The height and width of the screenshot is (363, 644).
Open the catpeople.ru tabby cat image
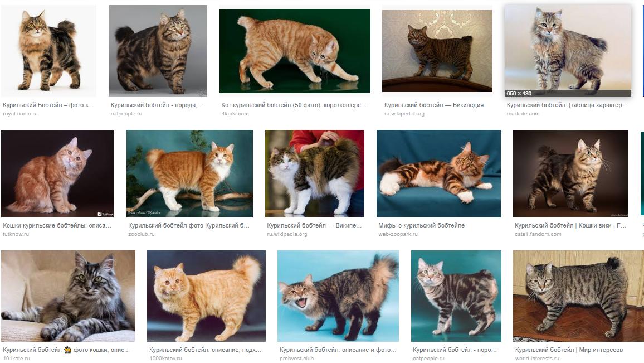(158, 51)
